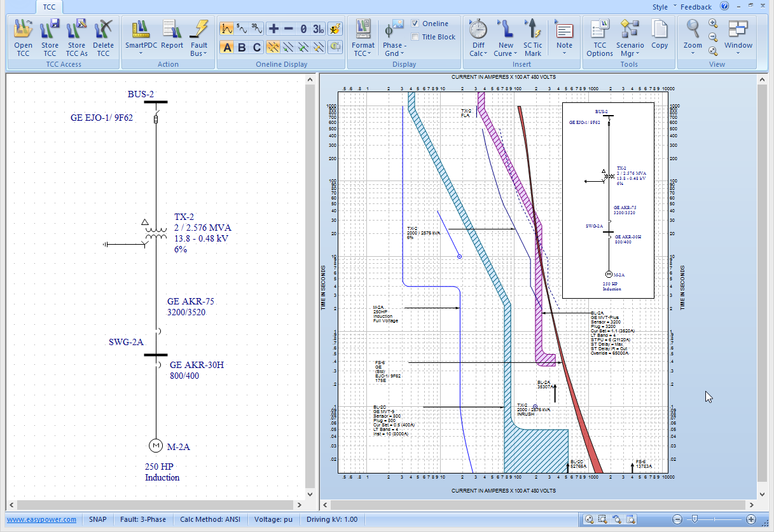The width and height of the screenshot is (774, 532).
Task: Click the Help question mark icon
Action: click(724, 6)
